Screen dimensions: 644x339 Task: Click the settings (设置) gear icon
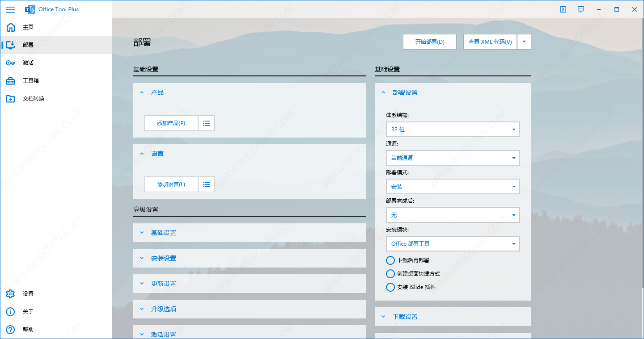pos(11,294)
